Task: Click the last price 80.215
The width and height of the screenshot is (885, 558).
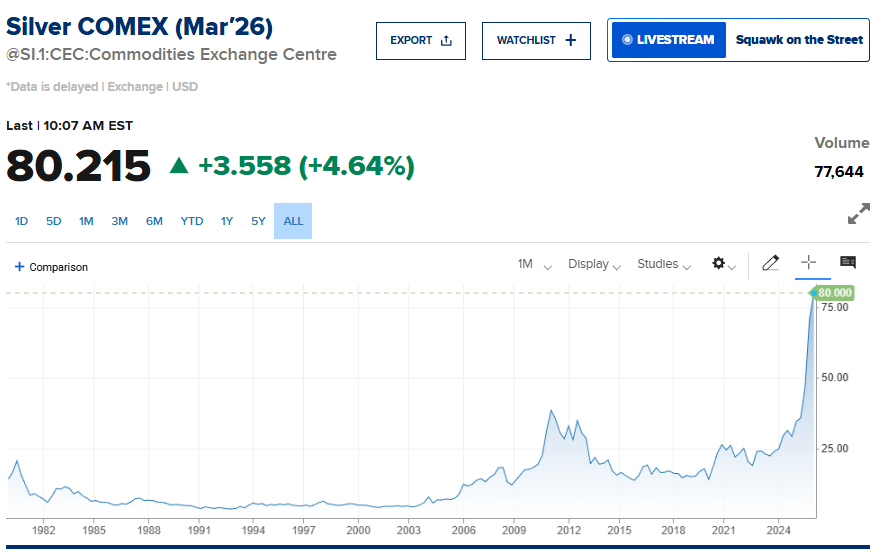Action: tap(78, 166)
